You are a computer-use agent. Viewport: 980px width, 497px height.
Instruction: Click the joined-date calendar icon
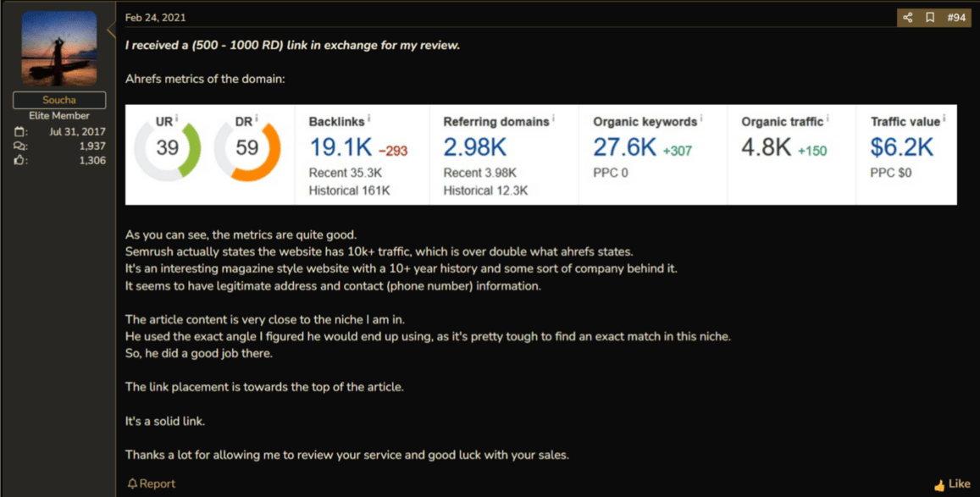pos(20,132)
